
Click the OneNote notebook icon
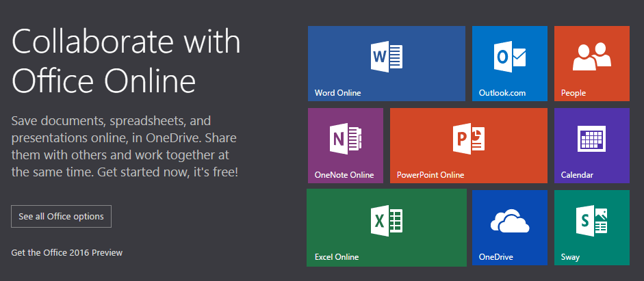click(x=345, y=139)
